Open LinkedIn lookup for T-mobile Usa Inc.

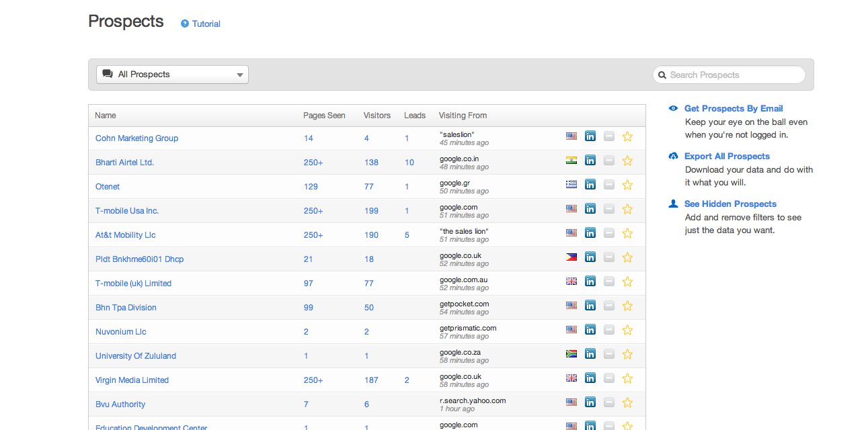[x=590, y=209]
